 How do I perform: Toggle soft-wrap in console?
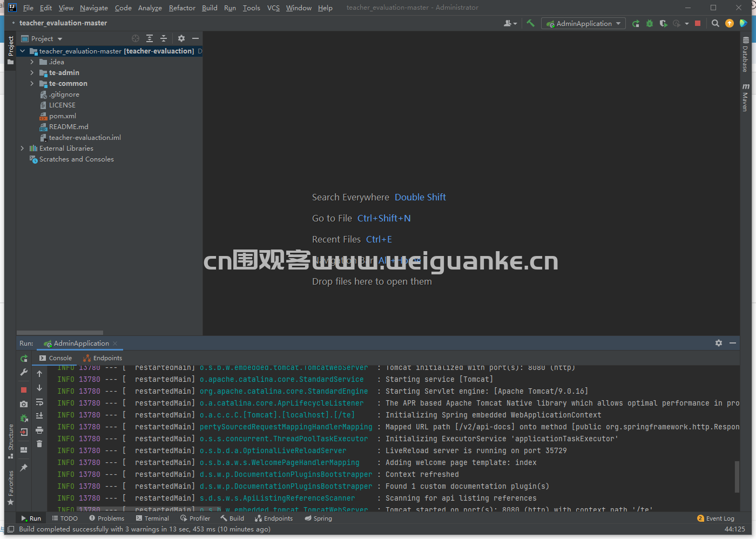(x=39, y=402)
